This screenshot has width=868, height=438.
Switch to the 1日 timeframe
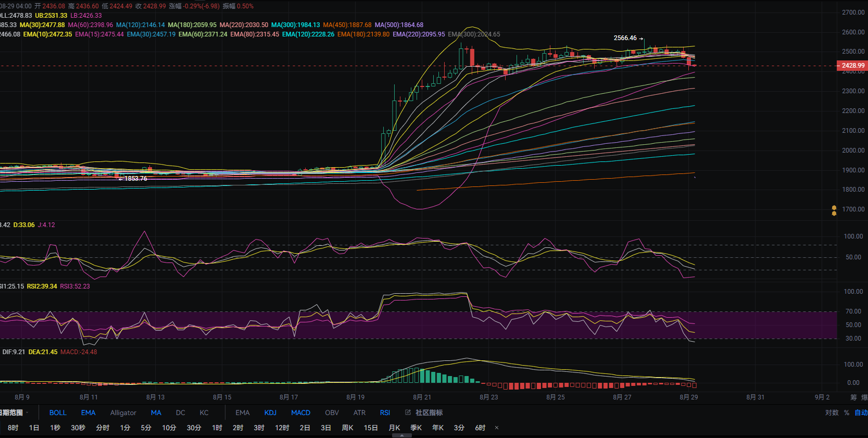click(x=34, y=428)
